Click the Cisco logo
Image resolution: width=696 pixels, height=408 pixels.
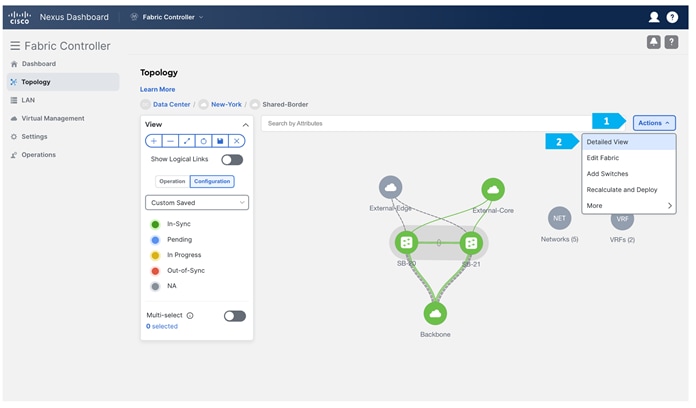click(20, 17)
